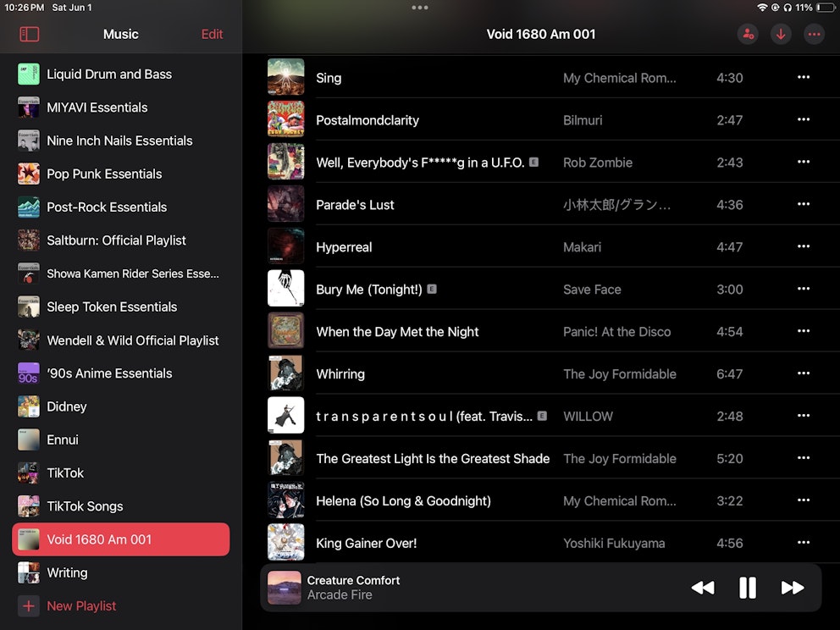Screen dimensions: 840x630
Task: Open the Creature Comfort now playing bar
Action: click(x=541, y=588)
